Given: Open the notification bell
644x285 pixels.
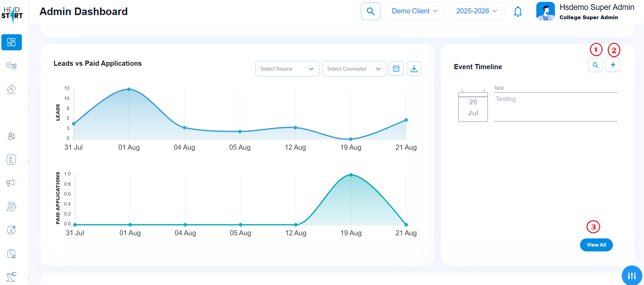Looking at the screenshot, I should pos(518,12).
